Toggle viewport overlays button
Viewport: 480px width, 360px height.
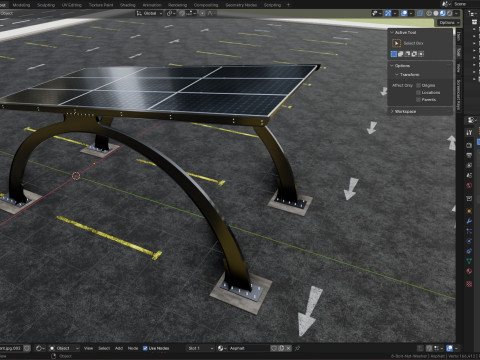[404, 13]
